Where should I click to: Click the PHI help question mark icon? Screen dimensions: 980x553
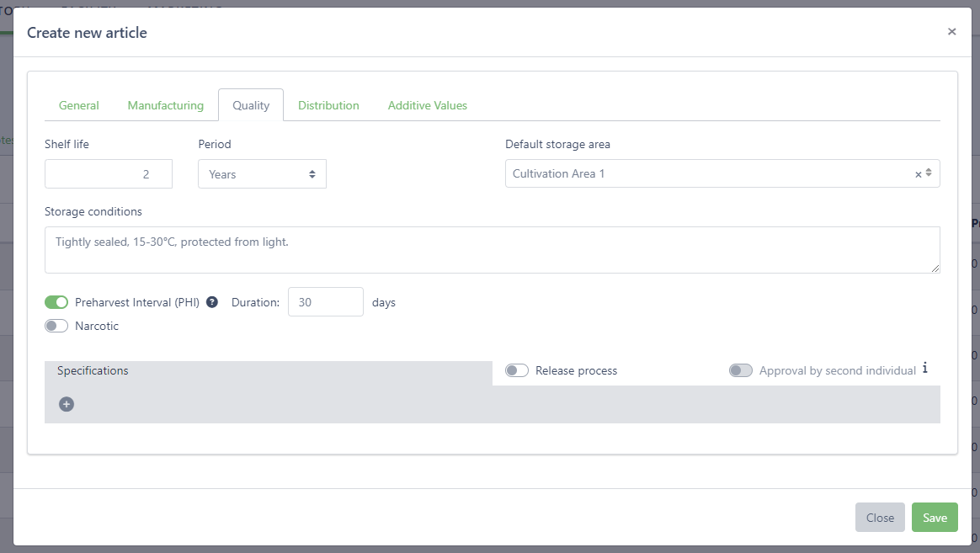click(x=212, y=302)
